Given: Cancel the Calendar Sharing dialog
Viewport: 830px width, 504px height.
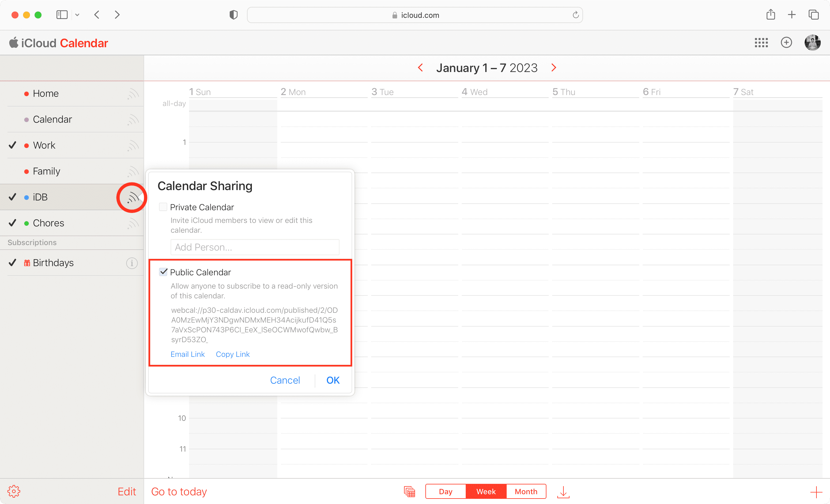Looking at the screenshot, I should click(x=285, y=380).
